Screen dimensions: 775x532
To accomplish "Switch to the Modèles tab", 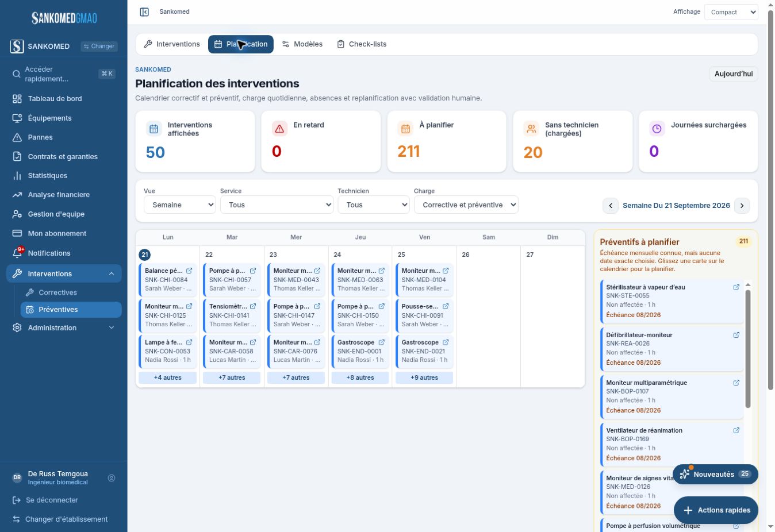I will 302,44.
